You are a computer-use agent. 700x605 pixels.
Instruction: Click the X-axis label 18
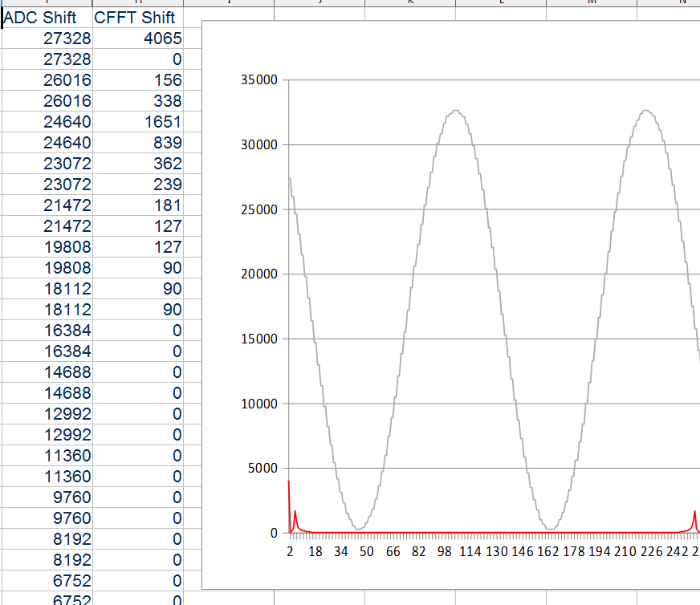[x=315, y=551]
